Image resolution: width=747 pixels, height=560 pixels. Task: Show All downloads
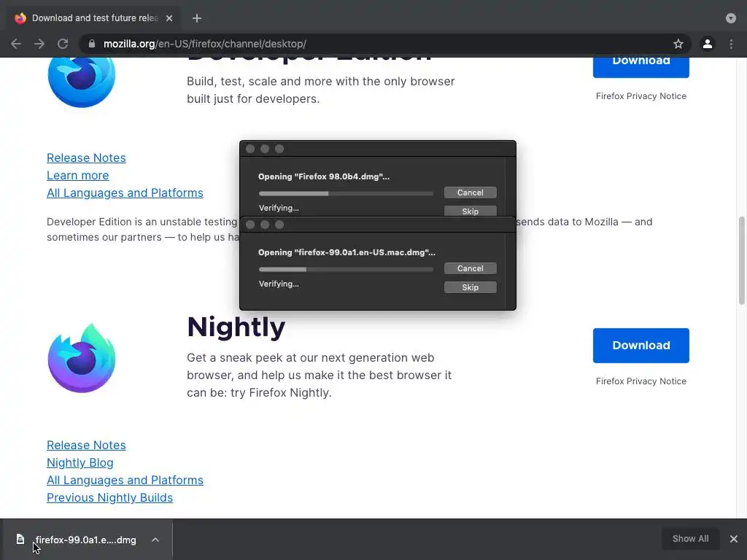tap(690, 539)
